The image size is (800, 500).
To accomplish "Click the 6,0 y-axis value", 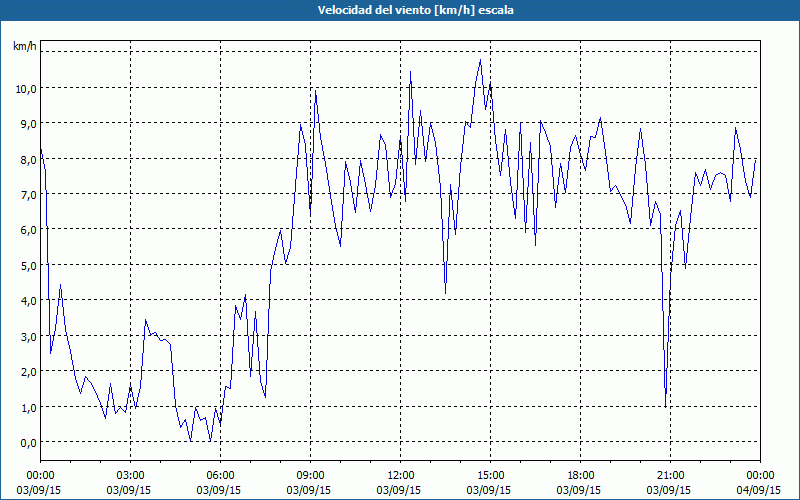I will (29, 230).
